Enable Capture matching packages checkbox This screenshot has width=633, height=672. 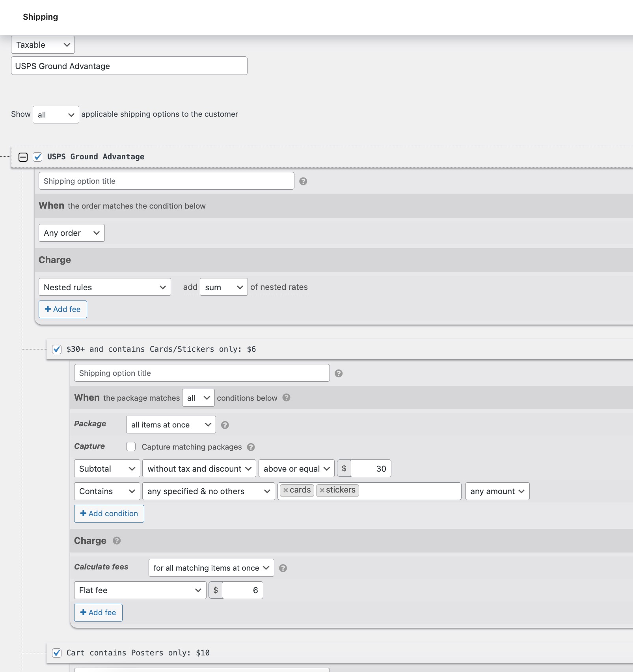131,446
